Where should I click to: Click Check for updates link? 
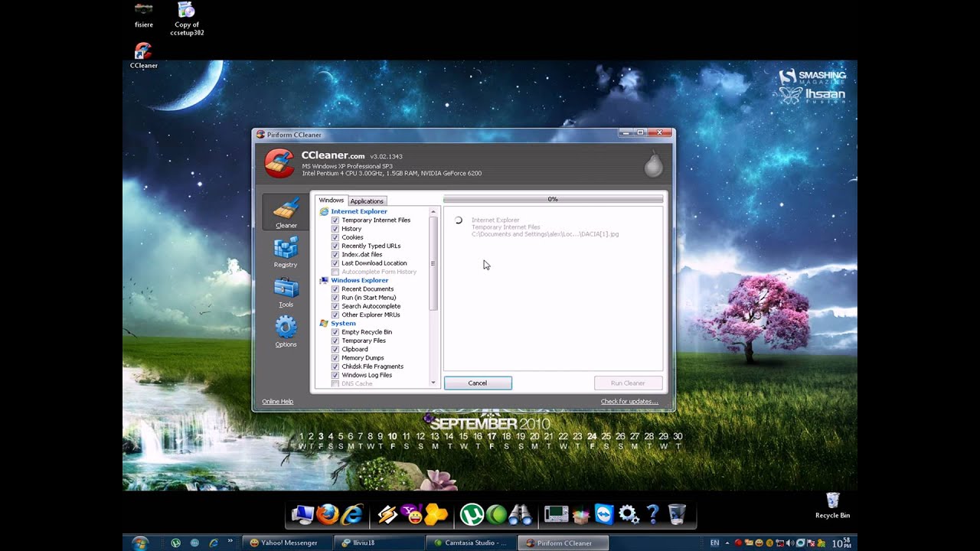629,401
